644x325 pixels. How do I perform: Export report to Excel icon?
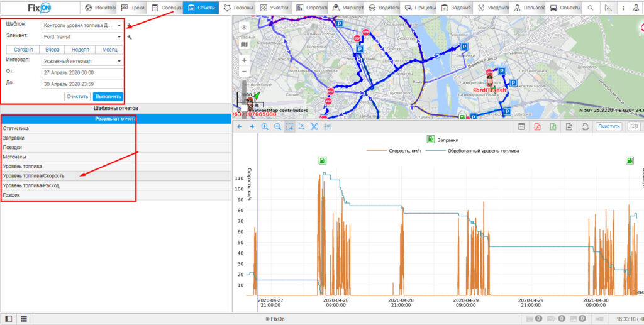click(x=553, y=126)
